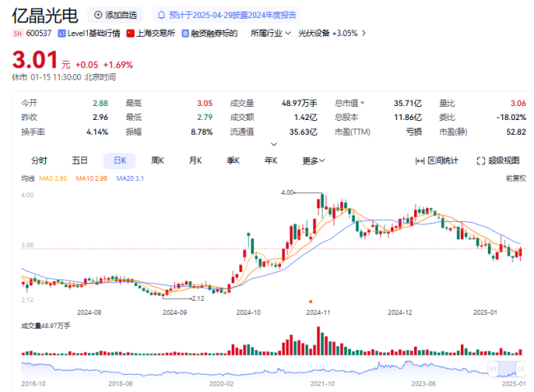Click the orange event dot near 2024-11
The image size is (534, 392).
311,302
